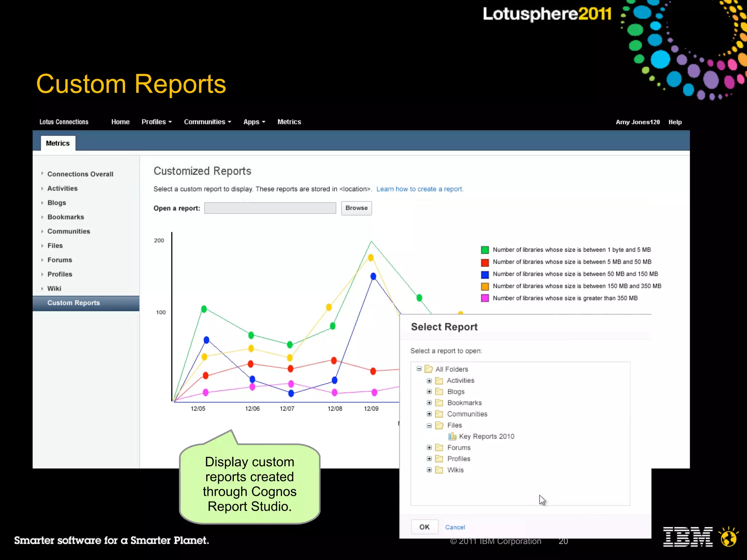Screen dimensions: 747x560
Task: Click the Learn how to create a report link
Action: [x=420, y=189]
